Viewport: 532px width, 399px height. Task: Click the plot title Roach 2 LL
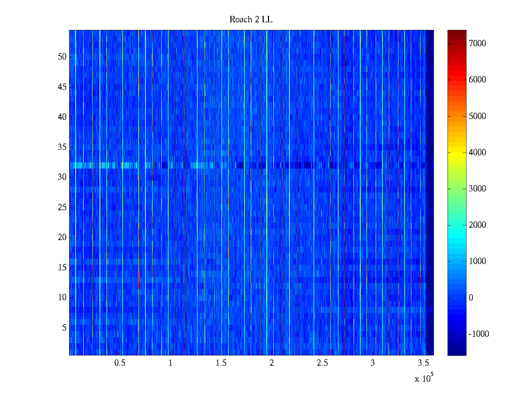tap(251, 20)
